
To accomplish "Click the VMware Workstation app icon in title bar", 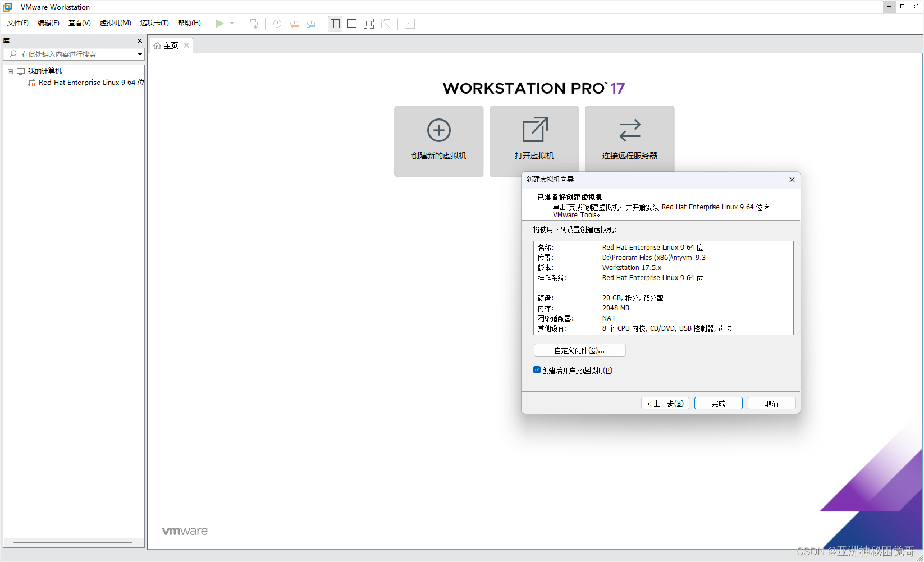I will 8,7.
